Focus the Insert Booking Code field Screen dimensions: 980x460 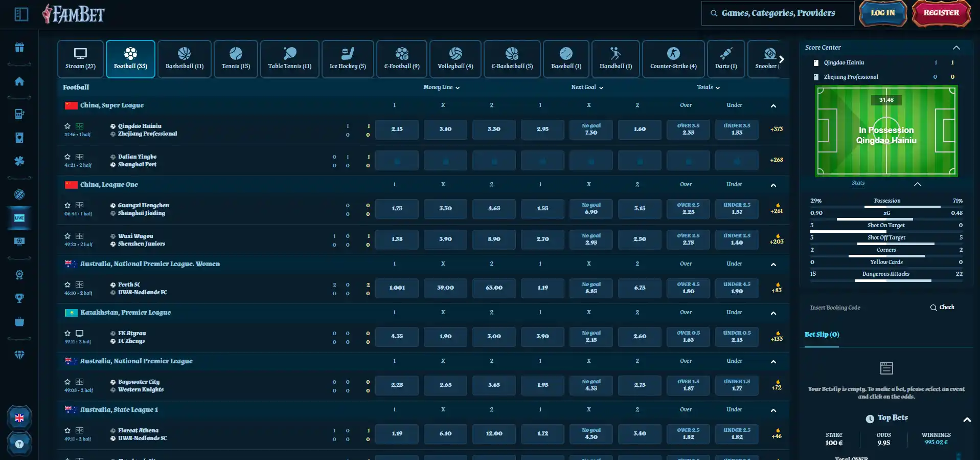pyautogui.click(x=864, y=308)
